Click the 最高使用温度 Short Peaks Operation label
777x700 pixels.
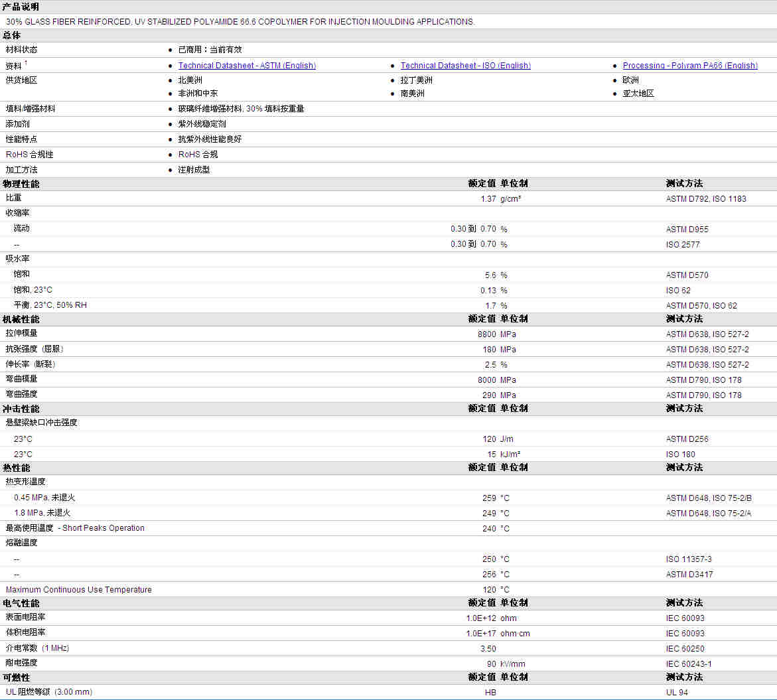pyautogui.click(x=75, y=528)
